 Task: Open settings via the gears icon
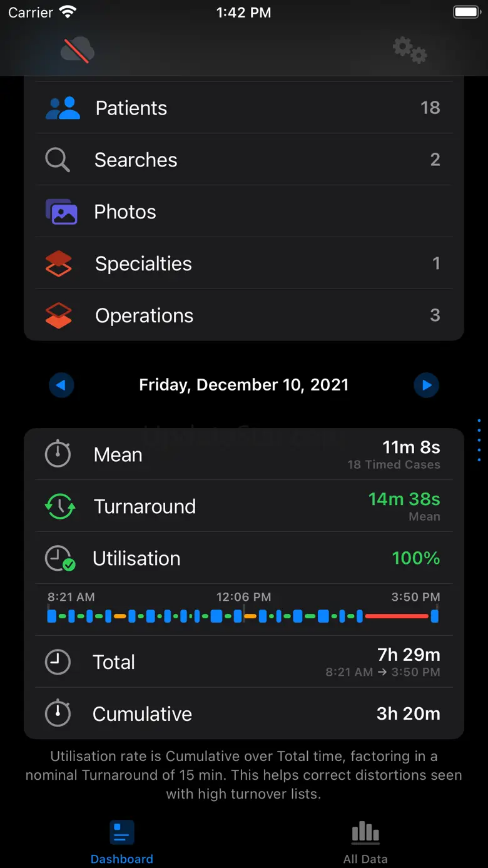click(410, 49)
